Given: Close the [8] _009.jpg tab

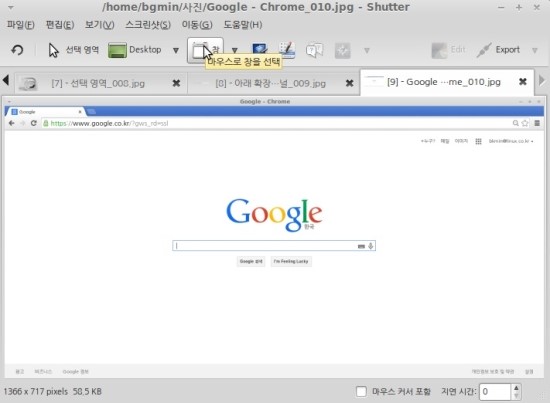Looking at the screenshot, I should [349, 83].
